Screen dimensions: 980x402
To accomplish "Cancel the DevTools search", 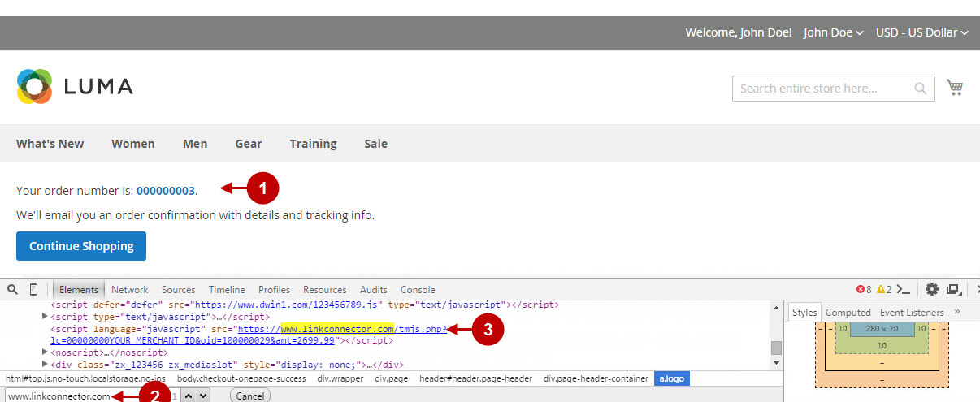I will [250, 396].
